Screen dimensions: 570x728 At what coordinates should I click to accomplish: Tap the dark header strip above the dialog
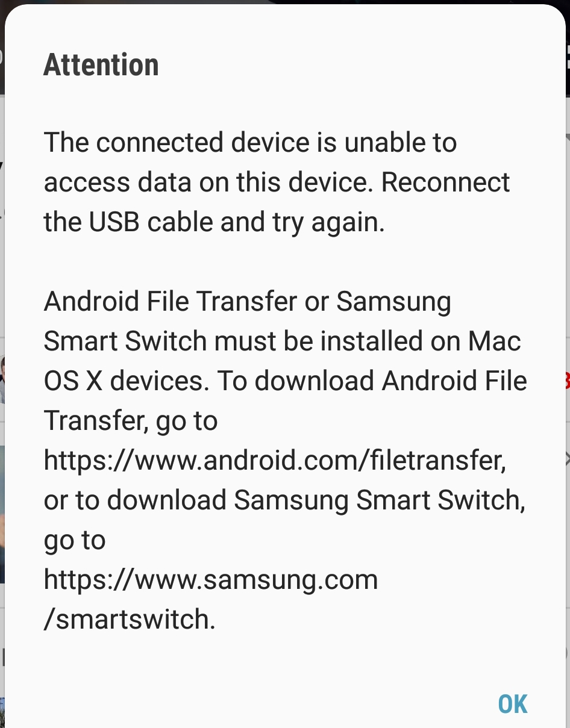285,2
